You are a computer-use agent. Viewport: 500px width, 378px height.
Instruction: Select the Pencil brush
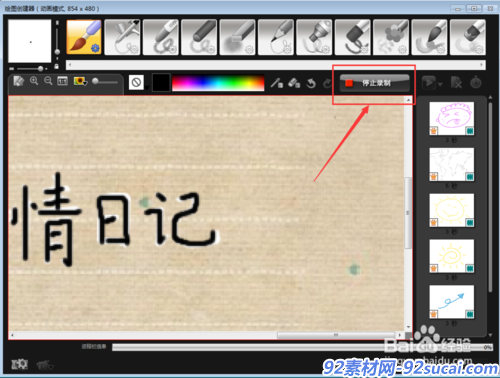[276, 37]
